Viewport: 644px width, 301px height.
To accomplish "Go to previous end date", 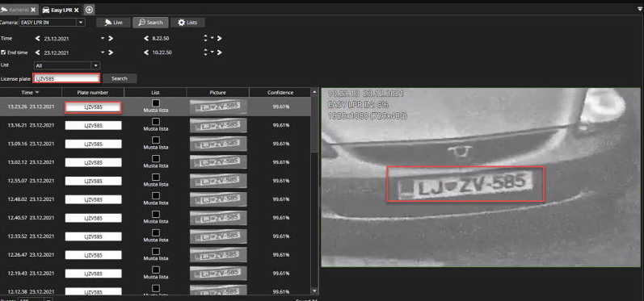I will (x=37, y=52).
